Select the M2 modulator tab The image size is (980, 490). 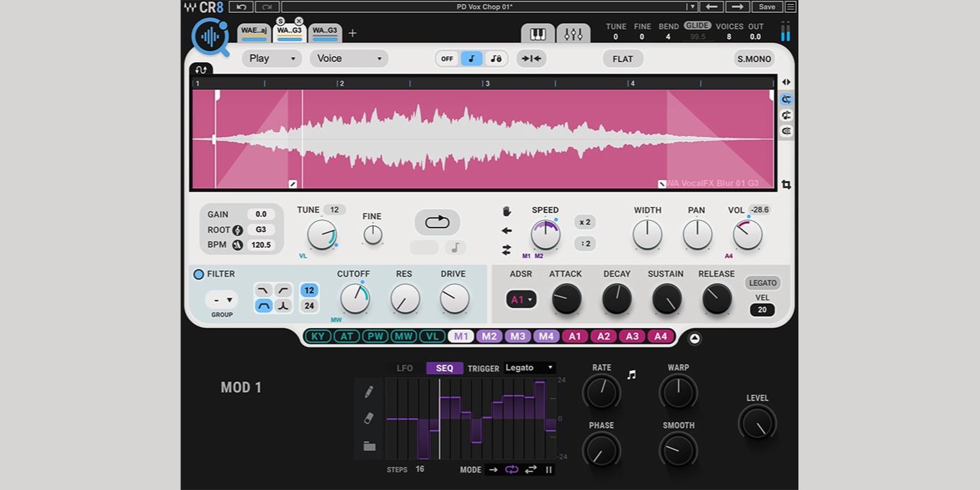point(489,337)
